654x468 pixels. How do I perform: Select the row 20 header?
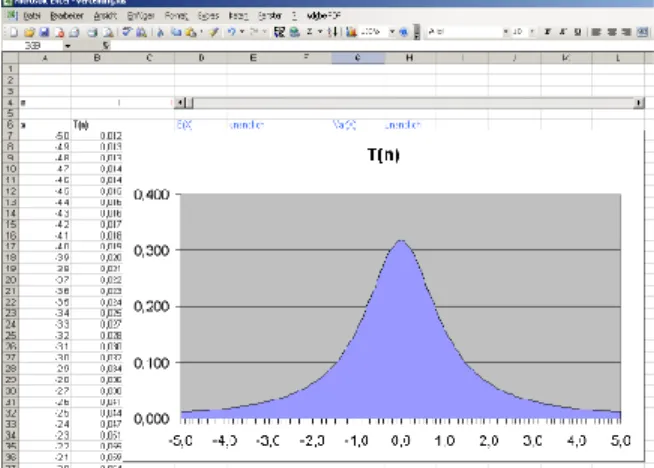click(10, 280)
